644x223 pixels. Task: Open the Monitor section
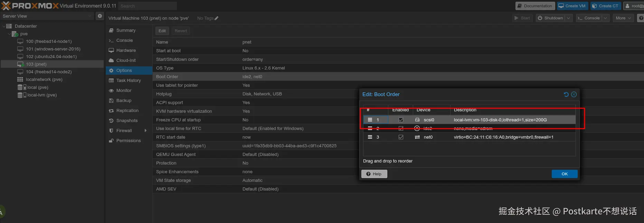click(x=129, y=91)
